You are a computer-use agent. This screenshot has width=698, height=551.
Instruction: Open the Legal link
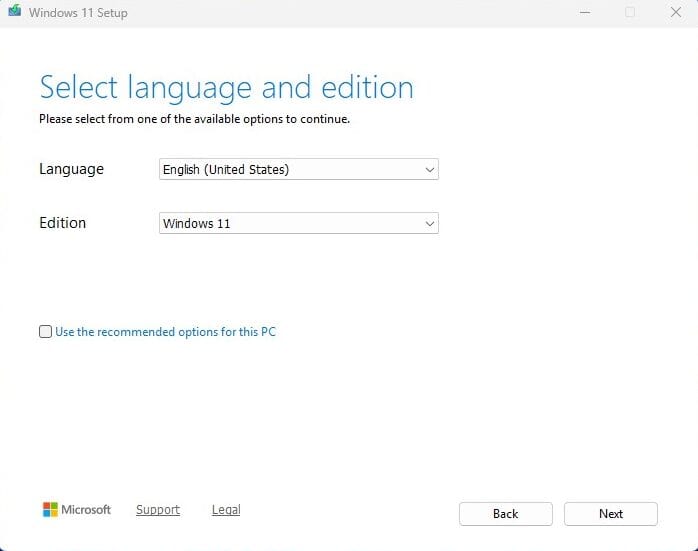click(x=226, y=510)
